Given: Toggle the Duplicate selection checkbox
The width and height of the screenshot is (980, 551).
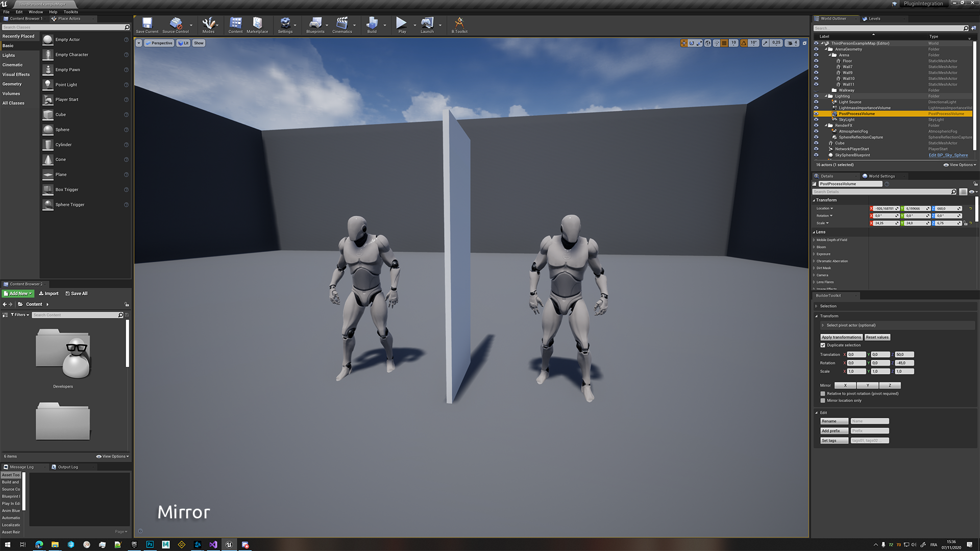Looking at the screenshot, I should [x=823, y=345].
